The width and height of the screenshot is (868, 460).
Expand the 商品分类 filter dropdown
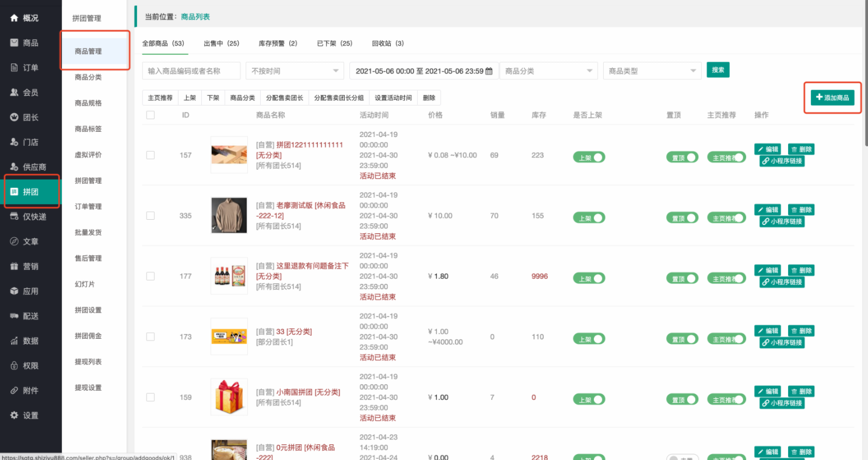point(548,70)
